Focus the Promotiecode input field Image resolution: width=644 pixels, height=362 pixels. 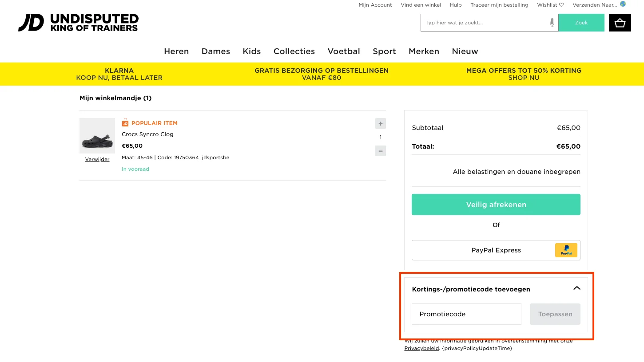click(x=466, y=314)
